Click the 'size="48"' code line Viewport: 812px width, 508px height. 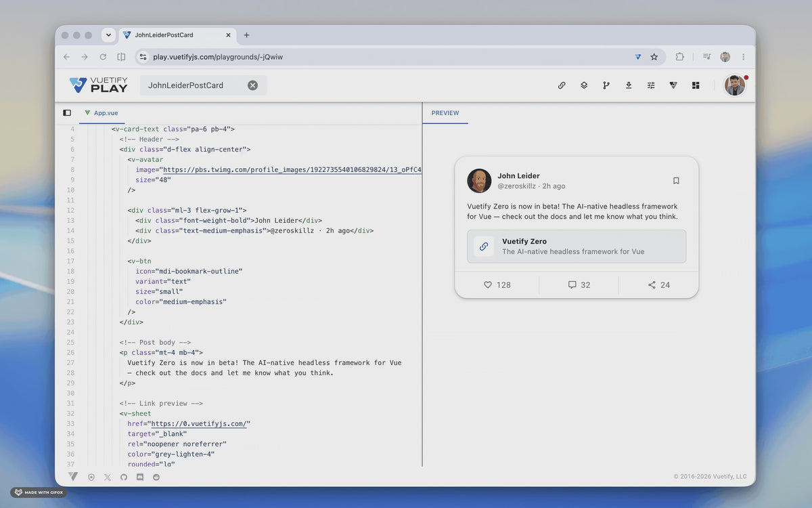[153, 180]
